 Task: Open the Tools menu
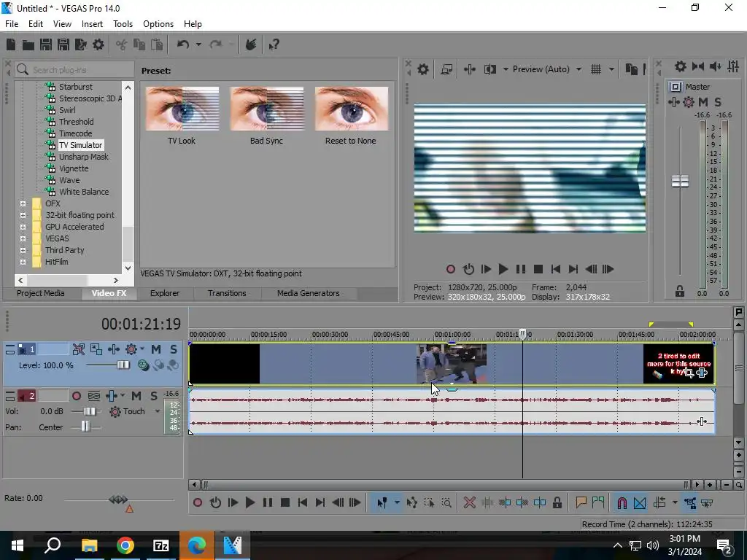tap(123, 24)
